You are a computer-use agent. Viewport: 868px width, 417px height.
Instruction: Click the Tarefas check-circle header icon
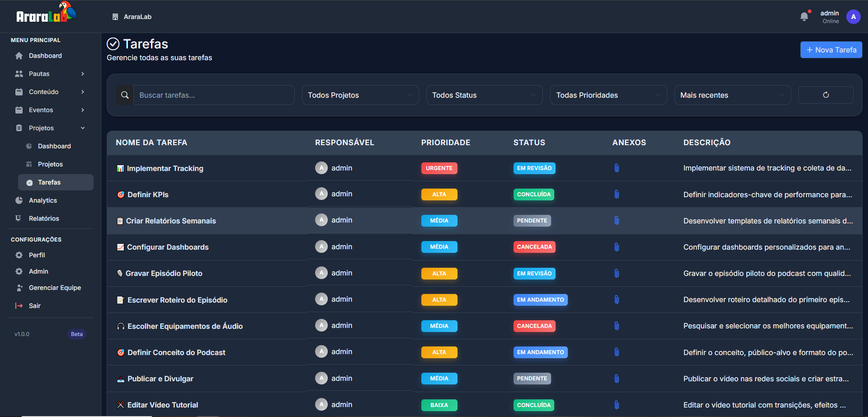pos(113,44)
